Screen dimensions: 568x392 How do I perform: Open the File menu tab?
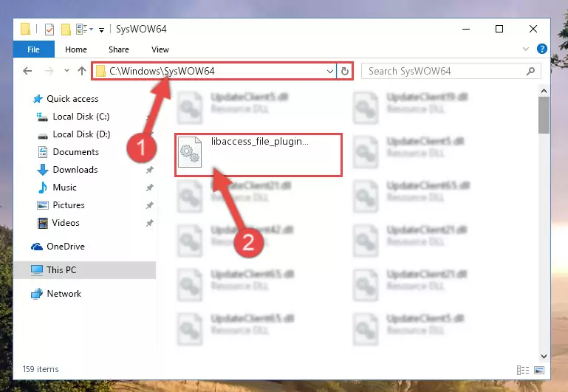(34, 49)
